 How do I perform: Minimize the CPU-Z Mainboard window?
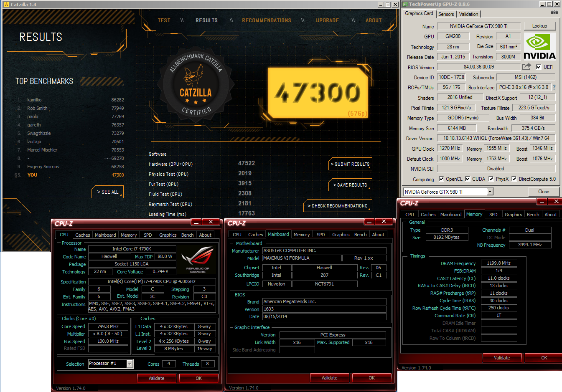[369, 222]
